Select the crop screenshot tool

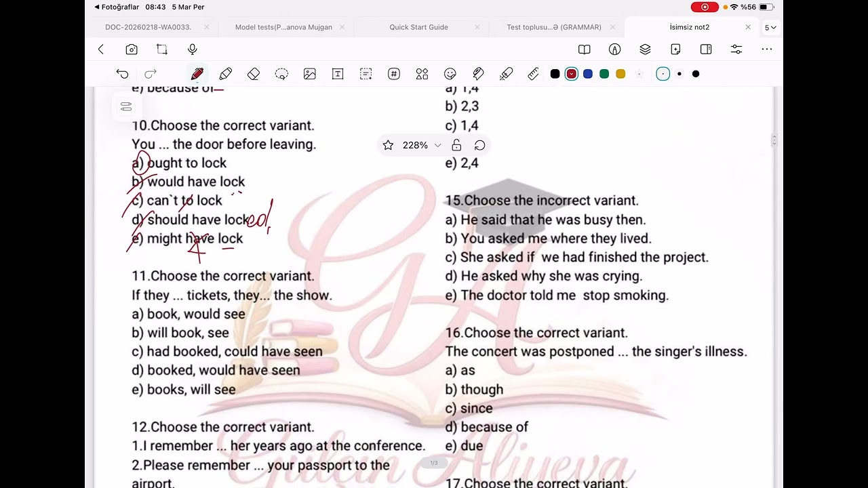coord(162,49)
